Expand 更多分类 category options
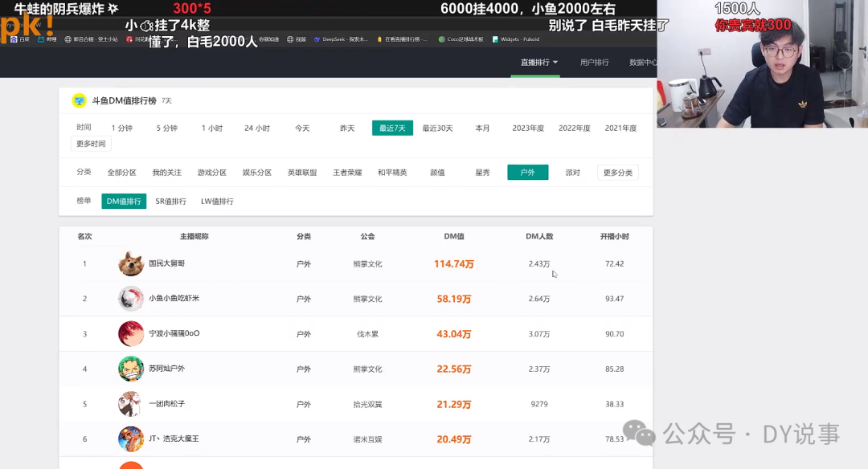The width and height of the screenshot is (868, 469). point(618,173)
